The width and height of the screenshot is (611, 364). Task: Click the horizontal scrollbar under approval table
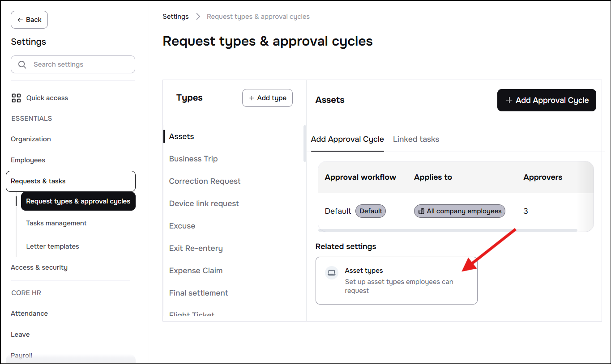pyautogui.click(x=448, y=230)
